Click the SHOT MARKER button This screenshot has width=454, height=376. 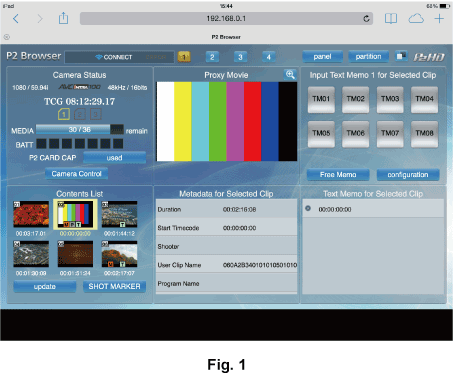point(114,287)
